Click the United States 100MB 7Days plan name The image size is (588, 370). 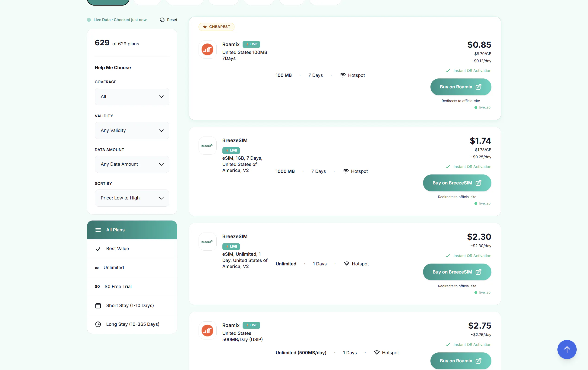click(245, 55)
